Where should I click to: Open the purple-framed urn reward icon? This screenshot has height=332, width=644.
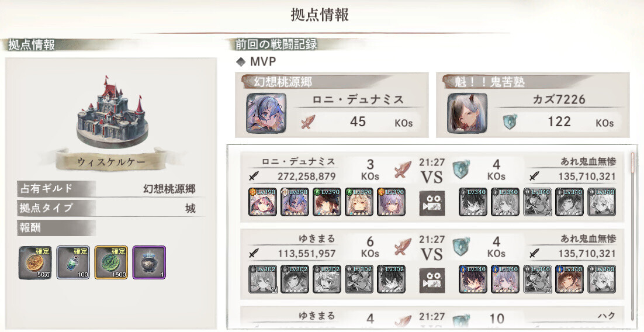pyautogui.click(x=149, y=262)
